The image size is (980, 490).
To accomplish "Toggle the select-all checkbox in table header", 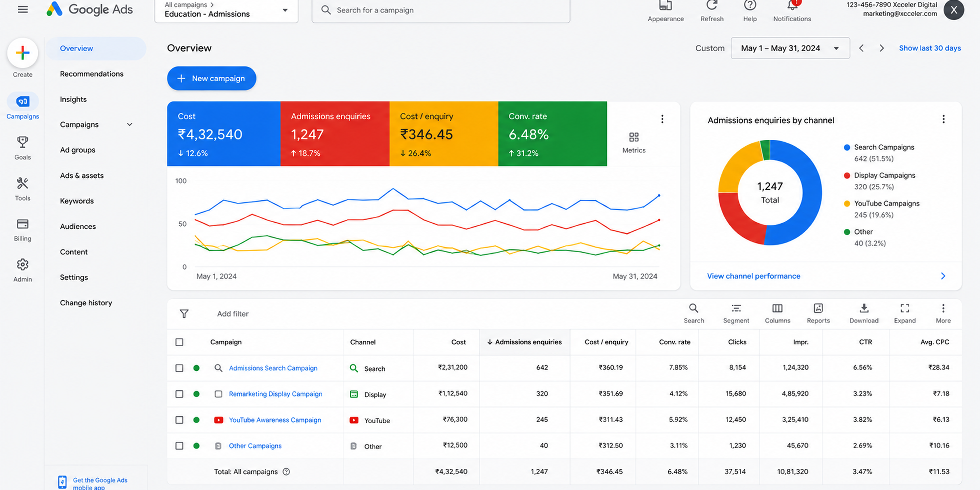I will [x=179, y=342].
